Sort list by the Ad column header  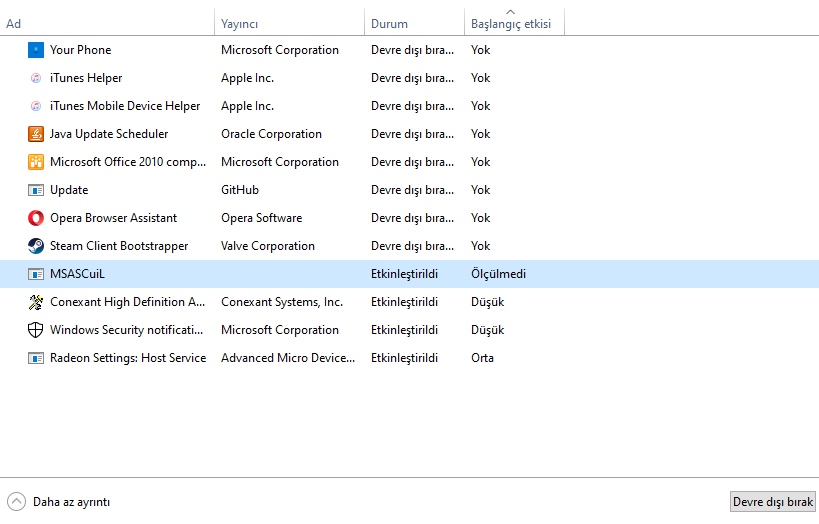tap(14, 24)
